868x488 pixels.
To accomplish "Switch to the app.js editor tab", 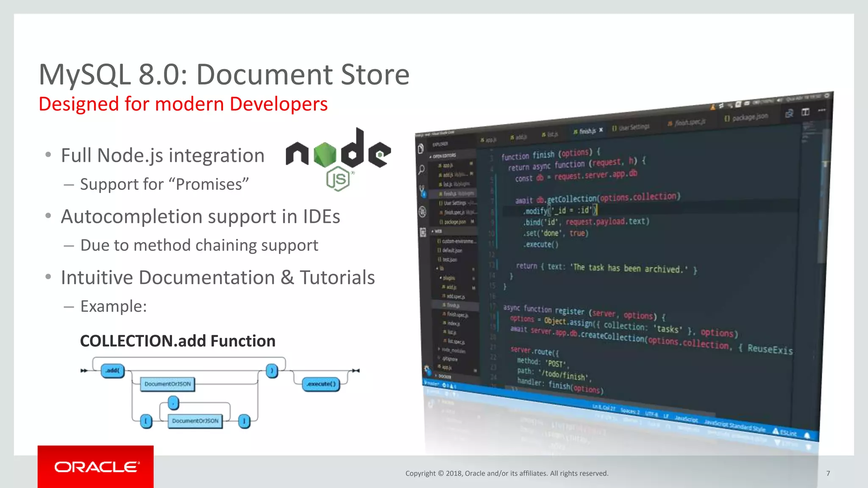I will pos(488,139).
